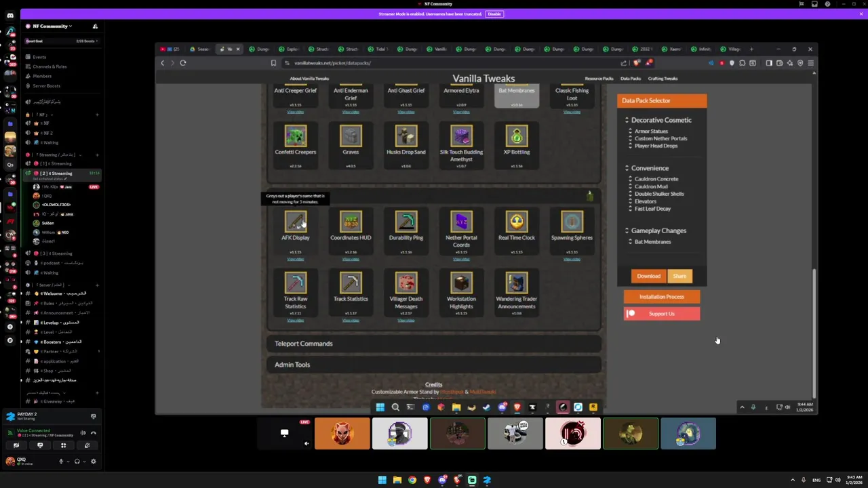Select the Track Raw Statistics icon
The image size is (868, 488).
point(296,283)
